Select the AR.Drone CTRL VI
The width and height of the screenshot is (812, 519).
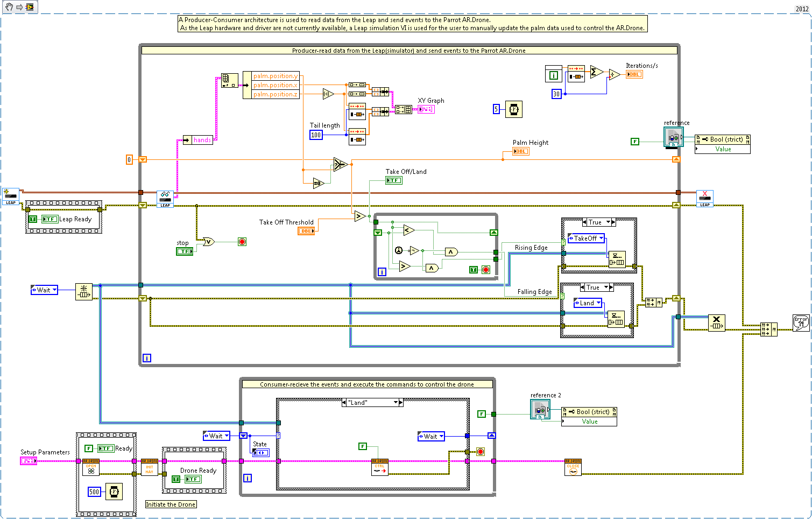pyautogui.click(x=380, y=467)
